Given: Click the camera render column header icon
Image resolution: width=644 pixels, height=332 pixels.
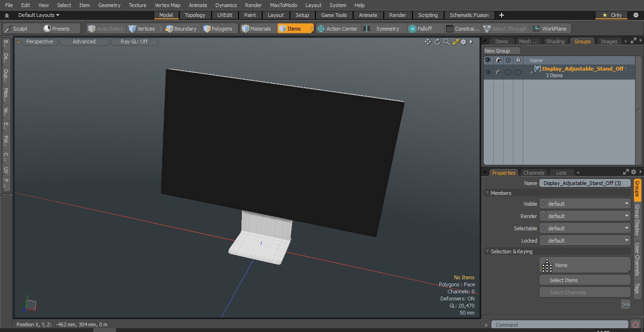Looking at the screenshot, I should coord(498,60).
